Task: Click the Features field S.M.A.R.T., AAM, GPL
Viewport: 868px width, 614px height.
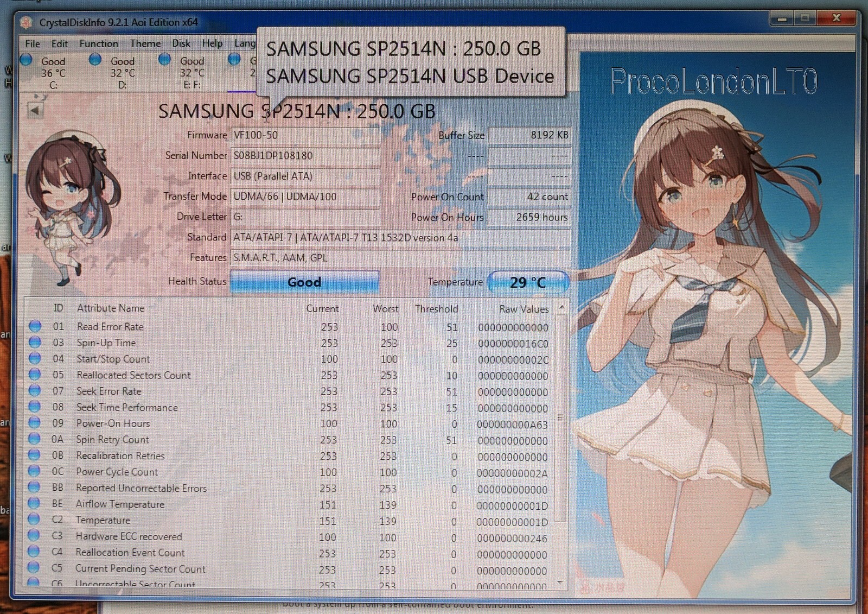Action: coord(400,258)
